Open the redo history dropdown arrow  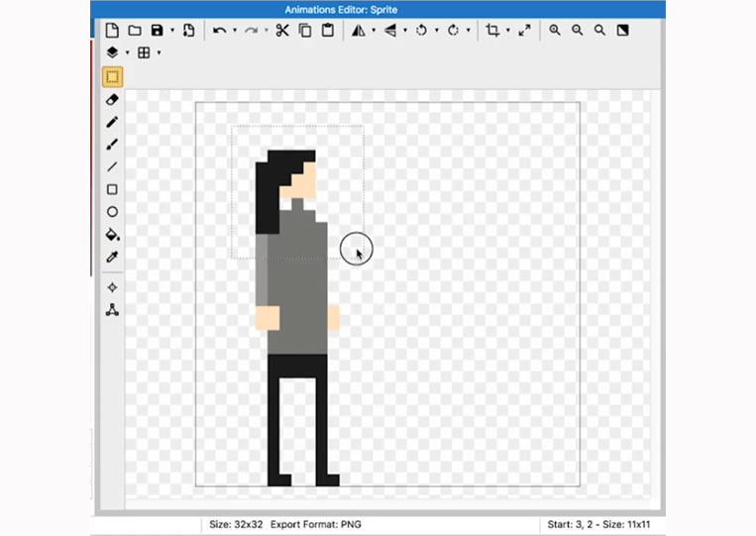(x=267, y=31)
